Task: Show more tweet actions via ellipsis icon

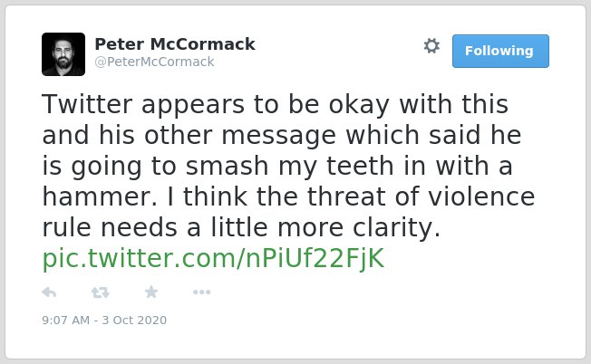Action: click(x=201, y=292)
